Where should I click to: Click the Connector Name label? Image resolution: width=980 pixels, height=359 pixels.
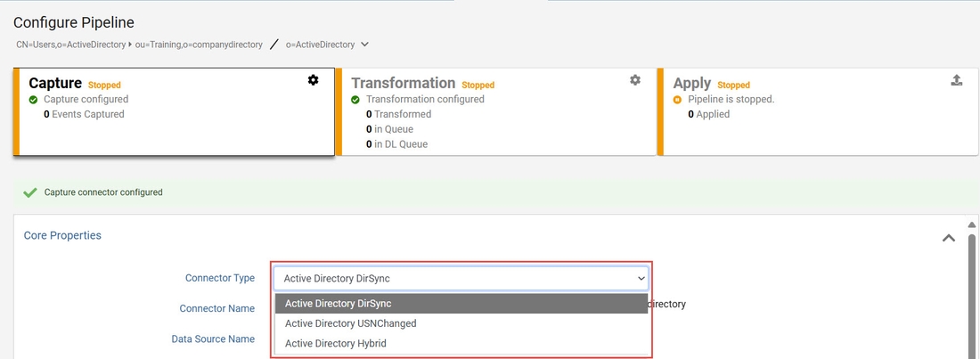216,308
